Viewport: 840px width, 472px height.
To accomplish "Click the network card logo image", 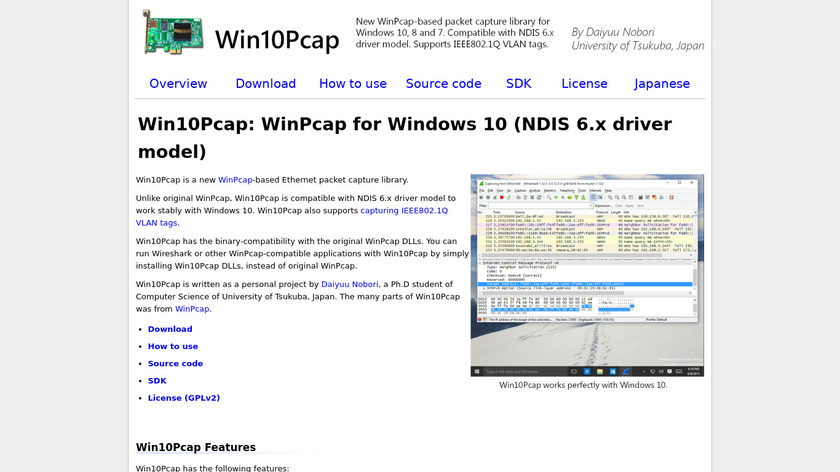I will (x=173, y=32).
